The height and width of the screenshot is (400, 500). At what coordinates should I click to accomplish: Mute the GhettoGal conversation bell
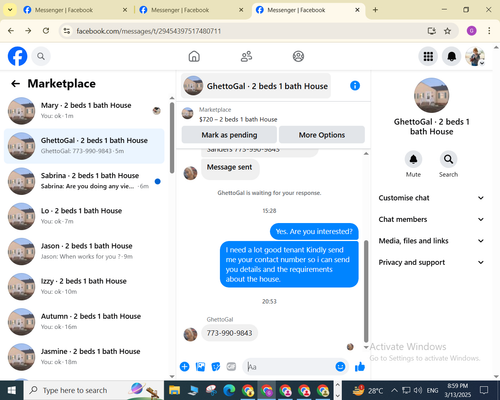click(413, 159)
